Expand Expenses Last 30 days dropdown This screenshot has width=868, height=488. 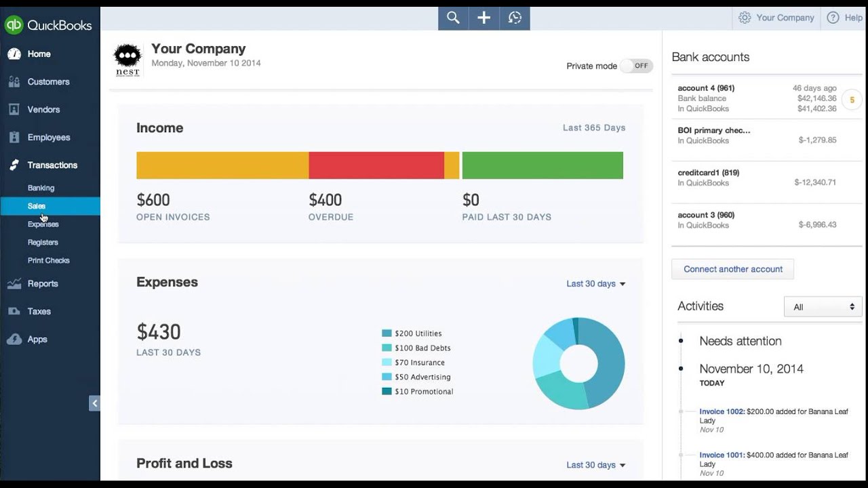pyautogui.click(x=596, y=284)
